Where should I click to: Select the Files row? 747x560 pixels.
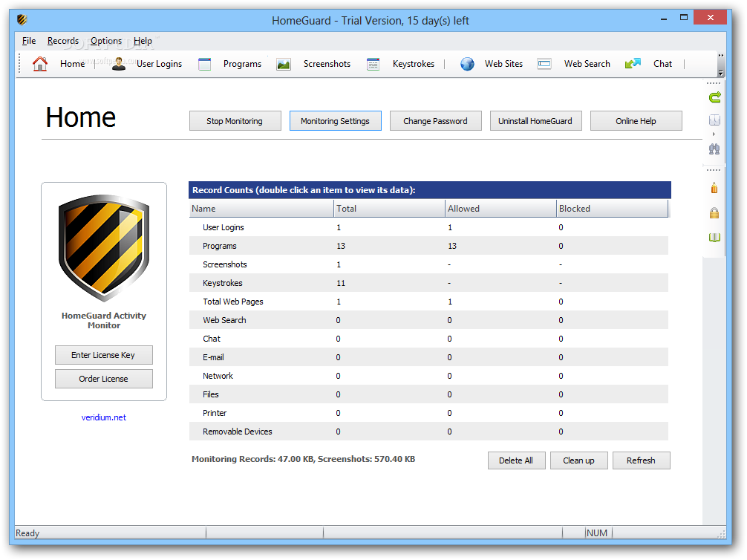[x=428, y=394]
